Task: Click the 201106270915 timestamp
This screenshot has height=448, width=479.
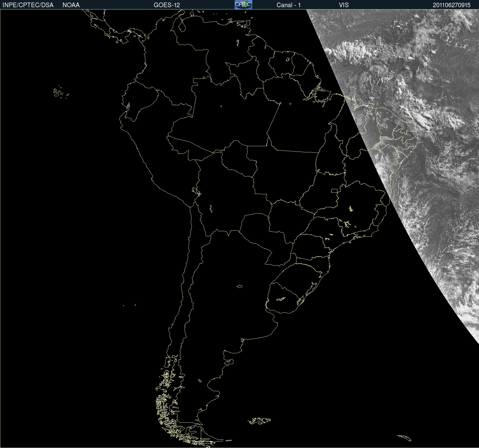Action: pyautogui.click(x=452, y=5)
